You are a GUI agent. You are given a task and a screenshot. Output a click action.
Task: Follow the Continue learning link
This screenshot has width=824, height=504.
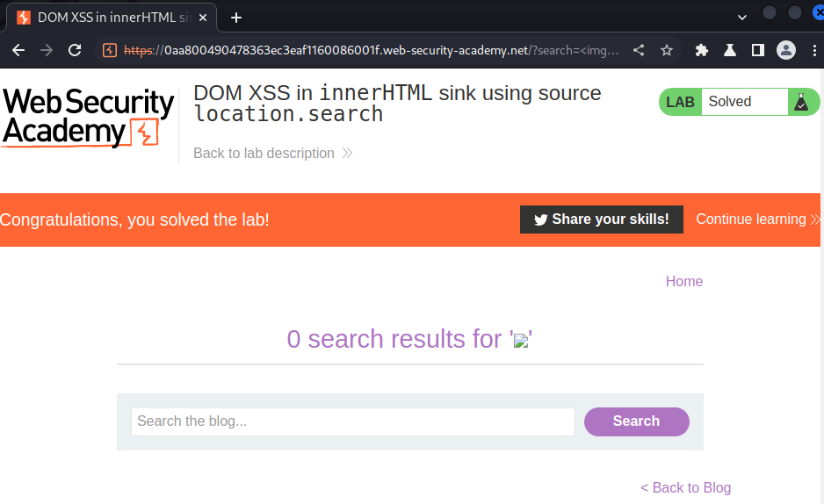click(x=757, y=220)
